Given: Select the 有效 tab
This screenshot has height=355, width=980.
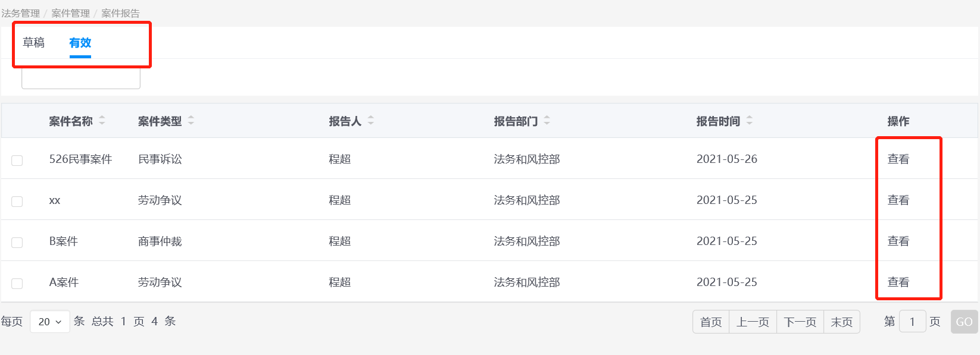Looking at the screenshot, I should point(80,43).
